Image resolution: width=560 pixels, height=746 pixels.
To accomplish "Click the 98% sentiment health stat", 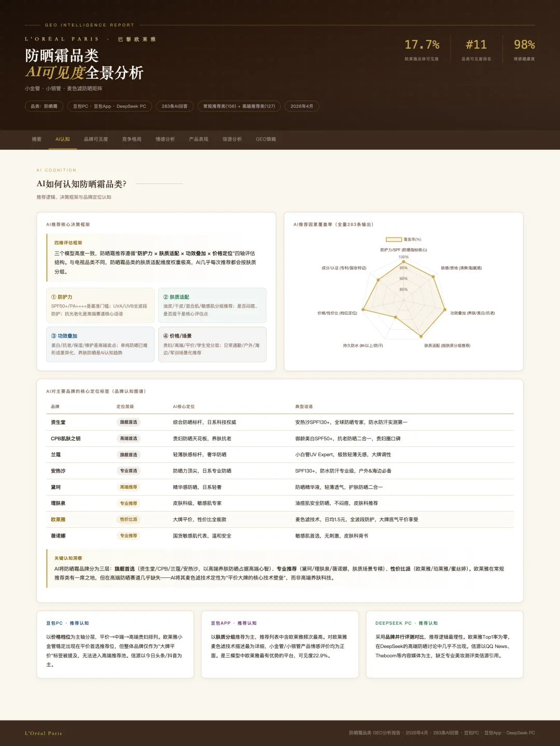I will pos(524,50).
